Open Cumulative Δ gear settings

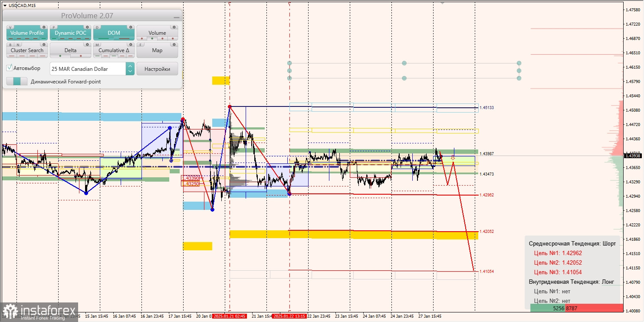pos(131,44)
